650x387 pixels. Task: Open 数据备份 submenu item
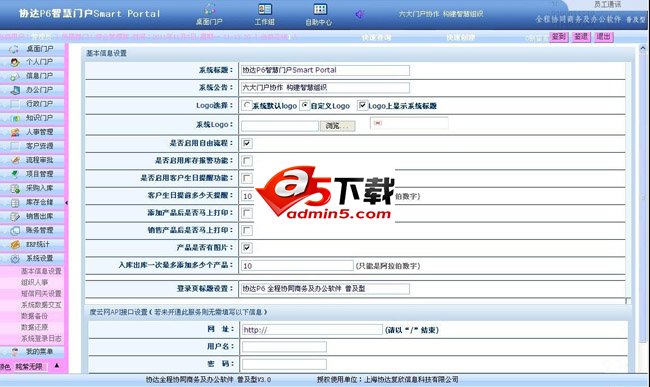coord(35,316)
